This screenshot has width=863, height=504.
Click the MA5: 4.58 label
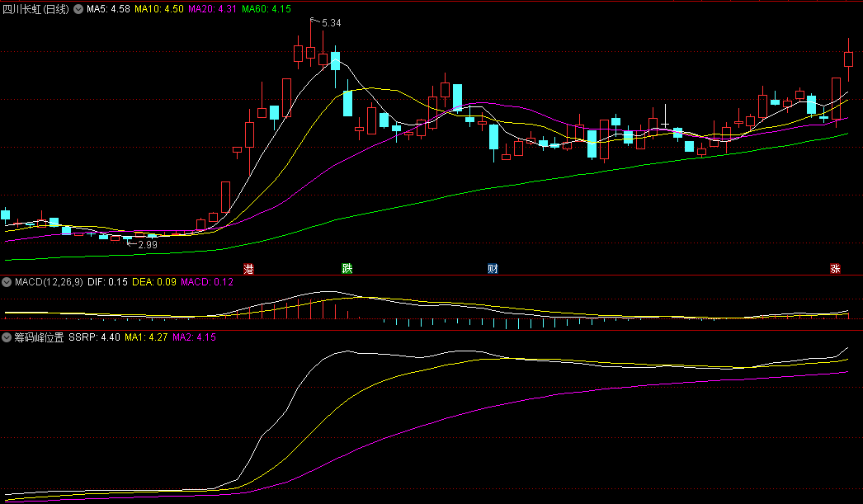pos(108,9)
